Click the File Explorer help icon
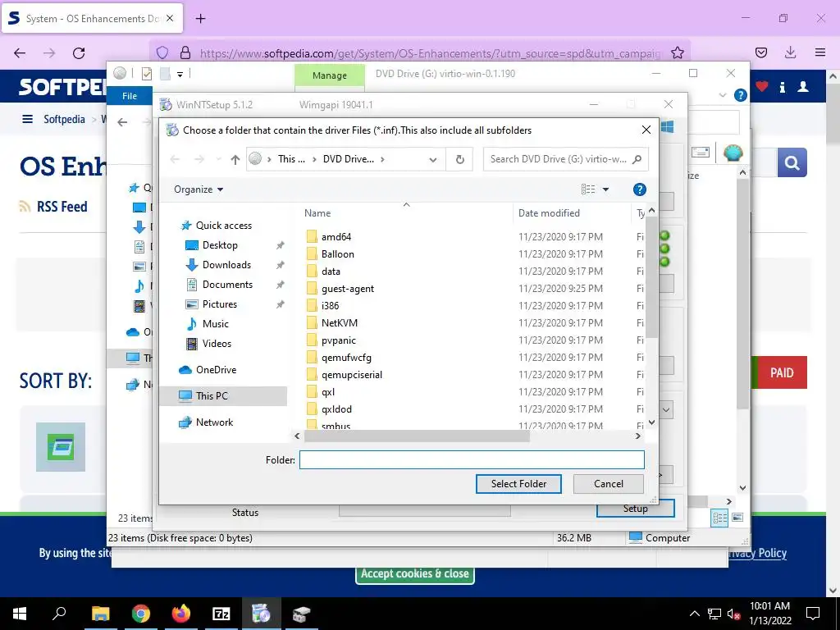This screenshot has height=630, width=840. tap(741, 95)
